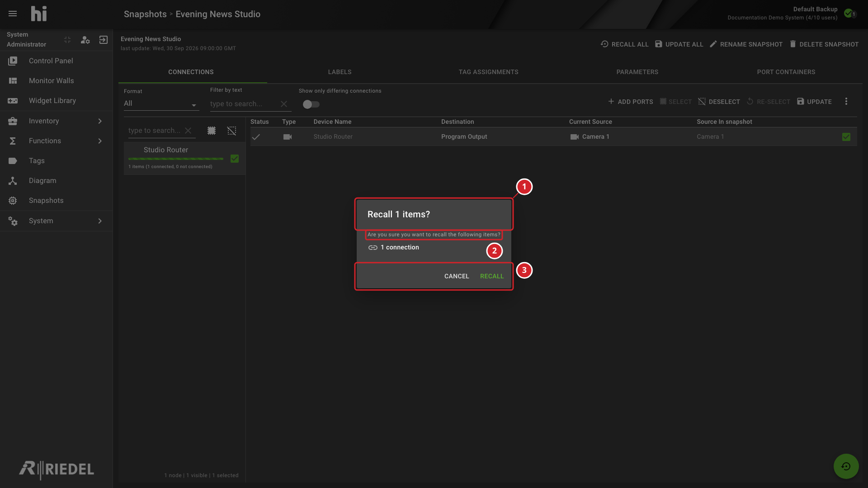Image resolution: width=868 pixels, height=488 pixels.
Task: Clear the Filter by text field
Action: (284, 104)
